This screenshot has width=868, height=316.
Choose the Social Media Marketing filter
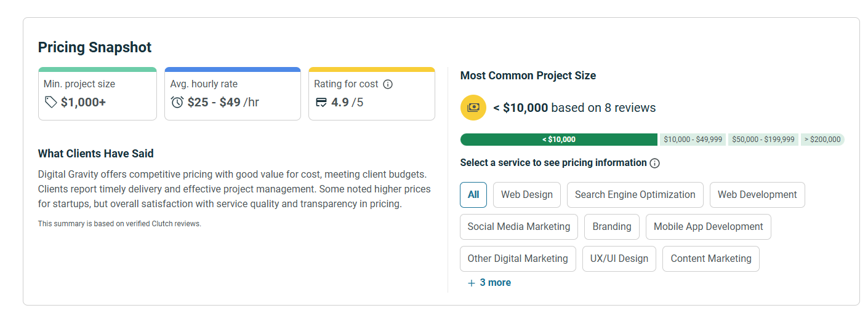[x=519, y=227]
